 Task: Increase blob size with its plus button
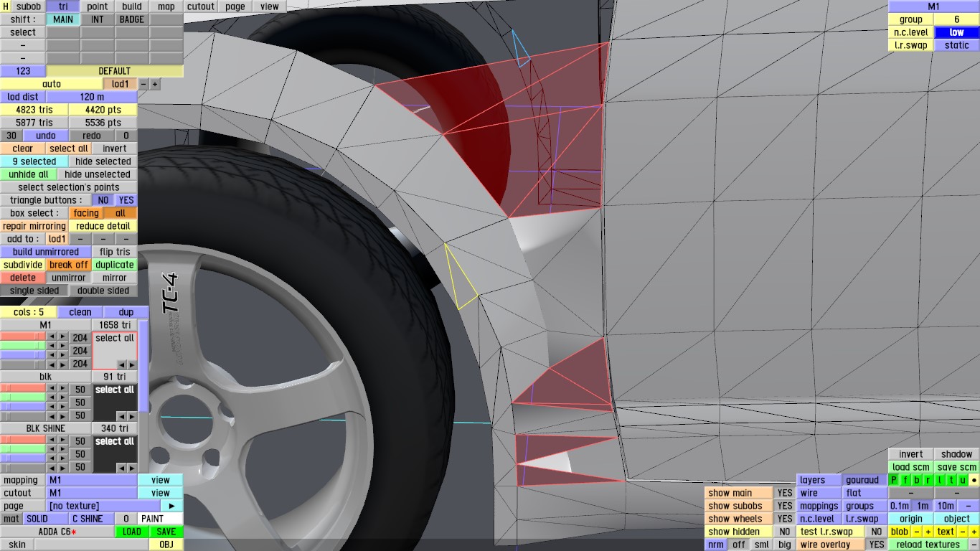pos(928,532)
